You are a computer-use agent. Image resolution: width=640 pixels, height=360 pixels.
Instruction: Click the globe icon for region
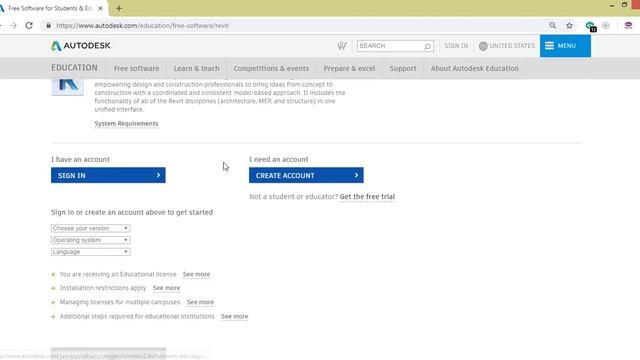click(483, 46)
